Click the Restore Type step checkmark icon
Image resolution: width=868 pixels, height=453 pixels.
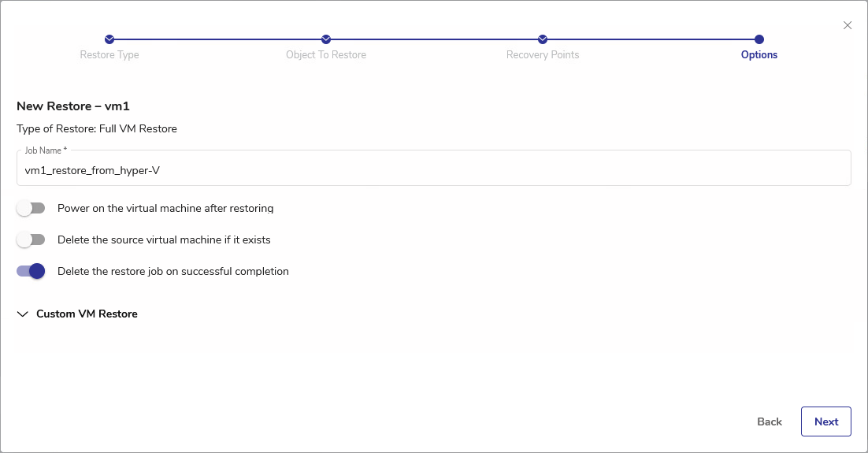109,39
